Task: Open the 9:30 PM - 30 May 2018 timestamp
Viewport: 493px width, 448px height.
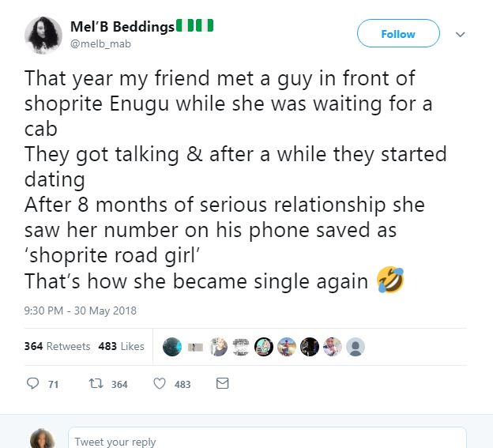Action: [x=81, y=311]
